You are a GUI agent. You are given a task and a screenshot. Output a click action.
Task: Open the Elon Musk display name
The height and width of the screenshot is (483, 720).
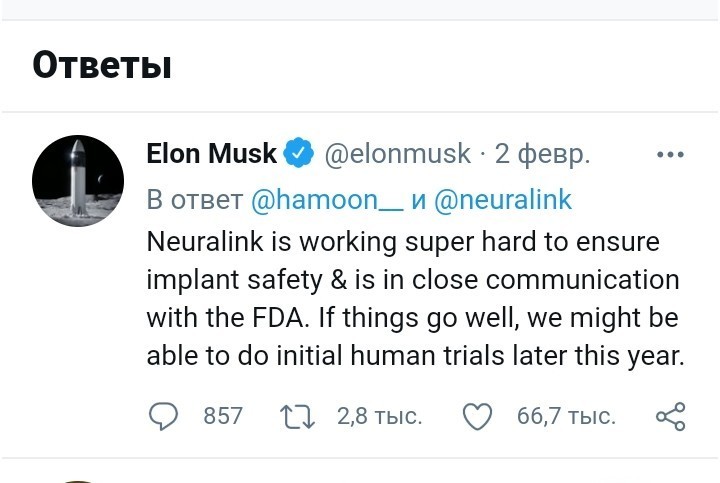pos(211,154)
